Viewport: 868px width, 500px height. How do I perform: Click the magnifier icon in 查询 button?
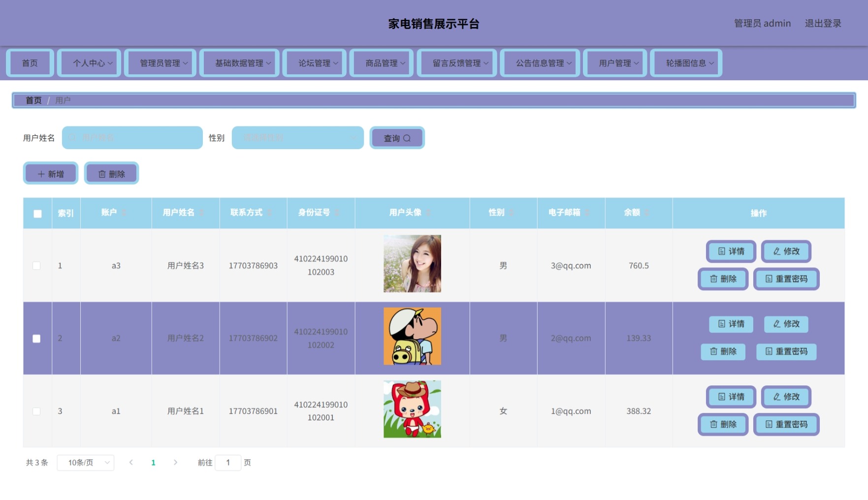click(407, 138)
